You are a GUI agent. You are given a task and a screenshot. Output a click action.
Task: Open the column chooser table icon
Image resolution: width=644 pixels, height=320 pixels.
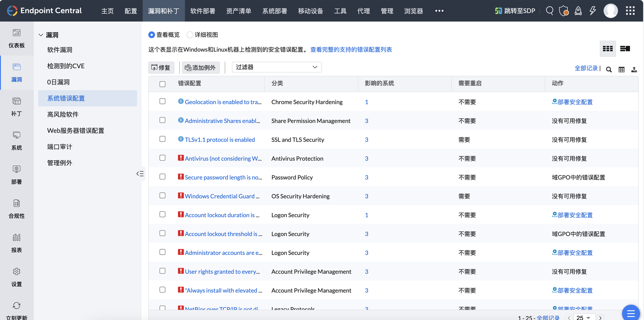[621, 69]
